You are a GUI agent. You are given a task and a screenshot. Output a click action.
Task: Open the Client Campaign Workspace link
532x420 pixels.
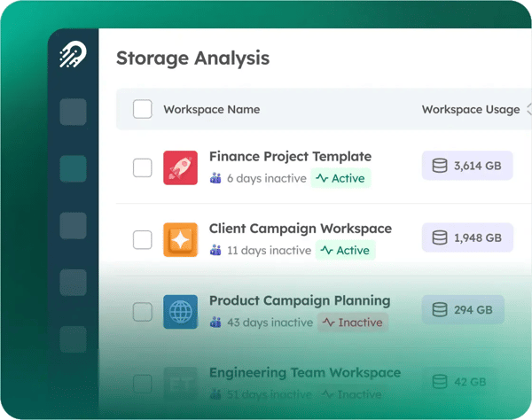(300, 229)
